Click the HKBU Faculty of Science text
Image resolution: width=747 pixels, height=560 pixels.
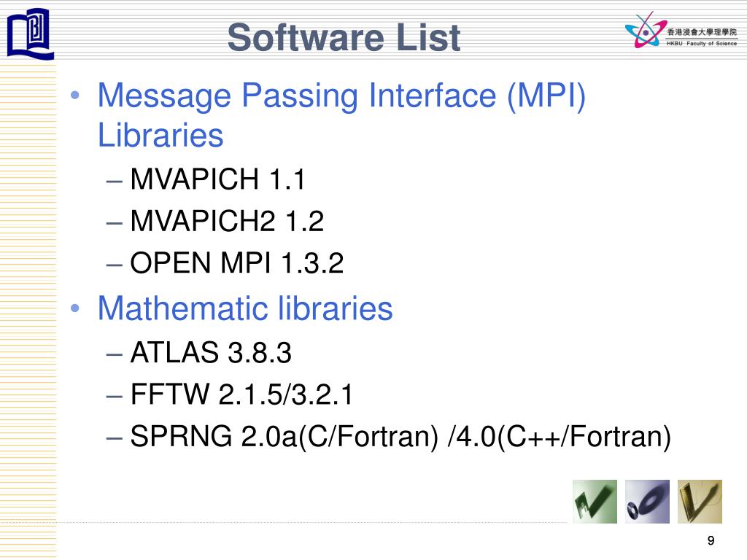(702, 43)
